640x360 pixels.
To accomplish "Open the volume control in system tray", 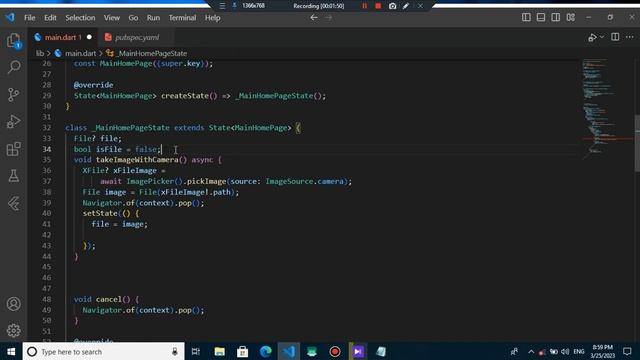I will pos(565,351).
